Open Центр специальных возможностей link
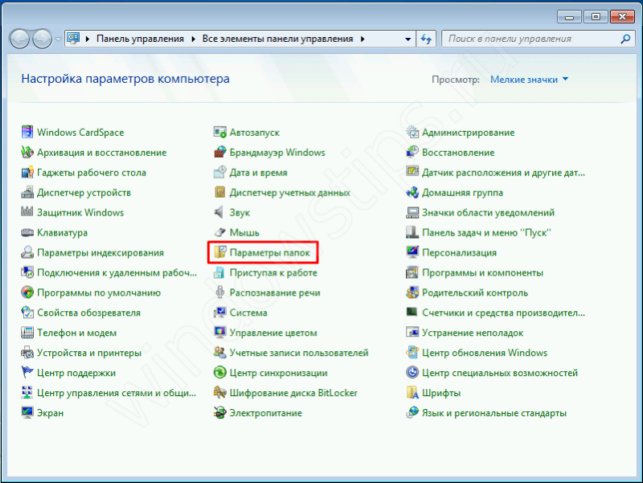The width and height of the screenshot is (643, 483). [x=500, y=373]
